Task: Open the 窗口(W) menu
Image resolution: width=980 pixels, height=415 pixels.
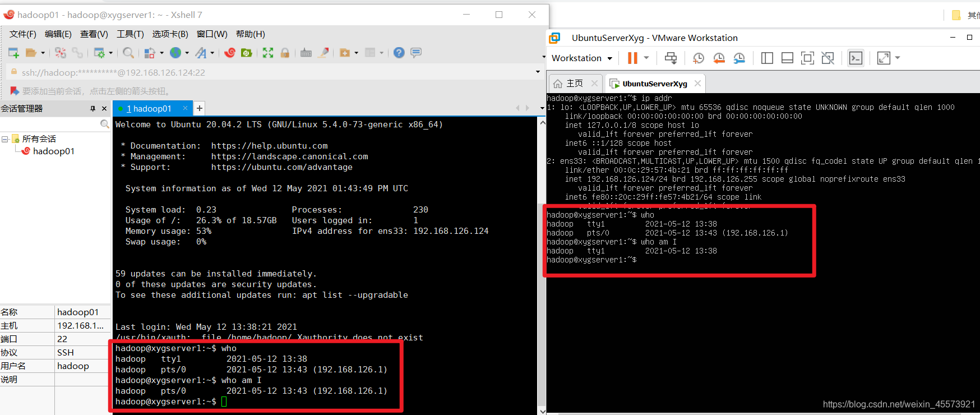Action: point(212,34)
